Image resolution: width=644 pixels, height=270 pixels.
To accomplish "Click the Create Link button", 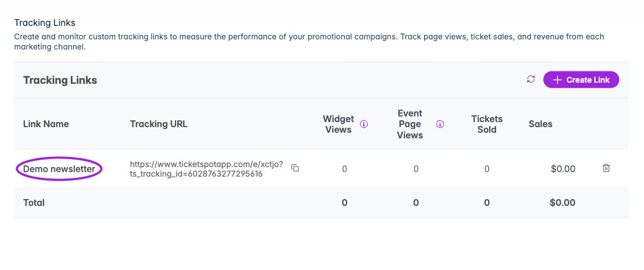I will [581, 80].
